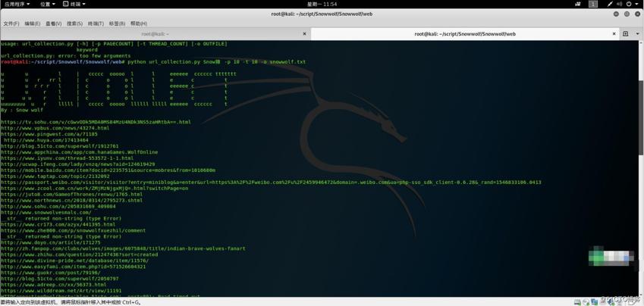The height and width of the screenshot is (306, 644).
Task: Click the scrollbar down arrow
Action: [x=642, y=295]
